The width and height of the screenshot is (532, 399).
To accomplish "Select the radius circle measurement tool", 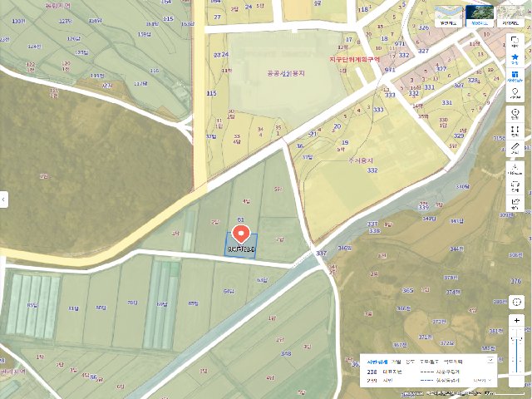I will pyautogui.click(x=515, y=114).
